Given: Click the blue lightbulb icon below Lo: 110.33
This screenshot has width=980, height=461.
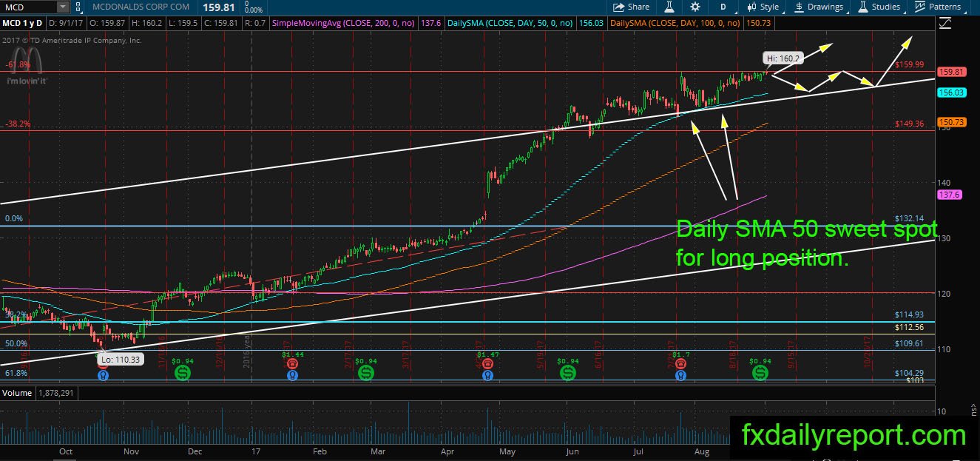Looking at the screenshot, I should click(102, 375).
